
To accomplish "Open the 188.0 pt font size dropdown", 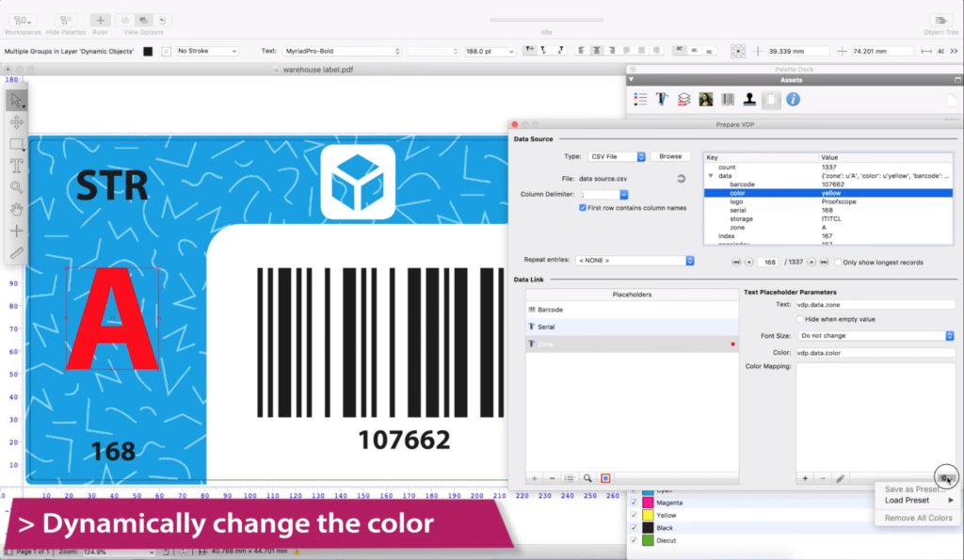I will pyautogui.click(x=490, y=52).
